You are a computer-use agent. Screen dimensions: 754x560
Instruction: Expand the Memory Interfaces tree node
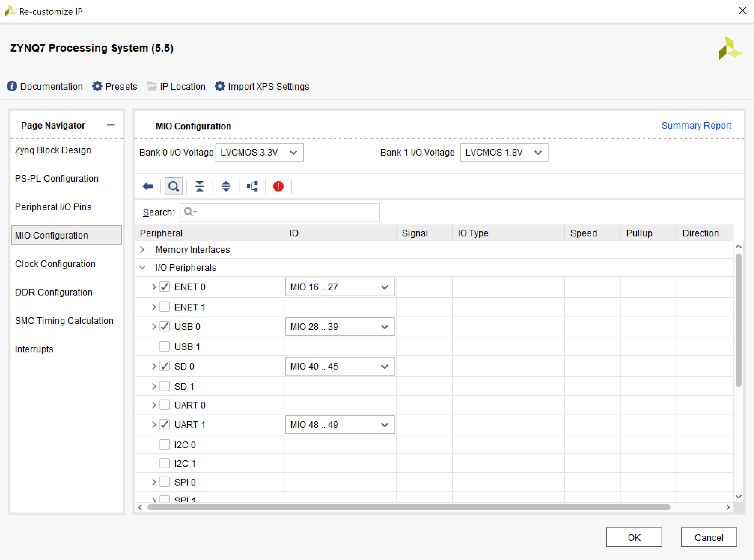pos(142,250)
